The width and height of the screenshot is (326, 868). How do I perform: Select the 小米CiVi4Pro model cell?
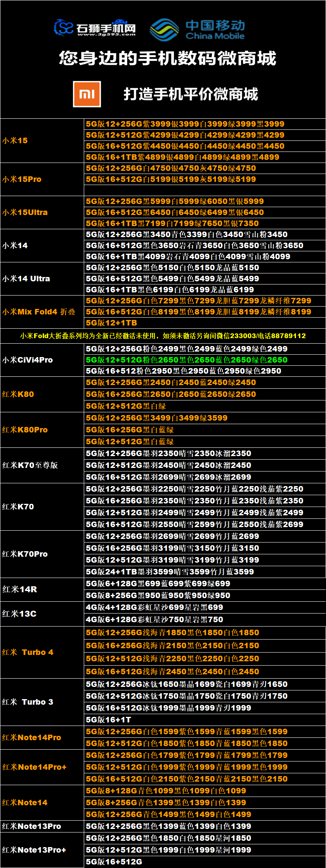pyautogui.click(x=42, y=360)
